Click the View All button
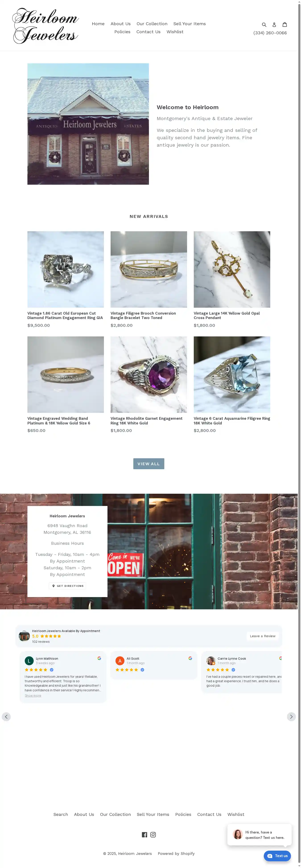Screen dimensions: 301x868 [149, 464]
